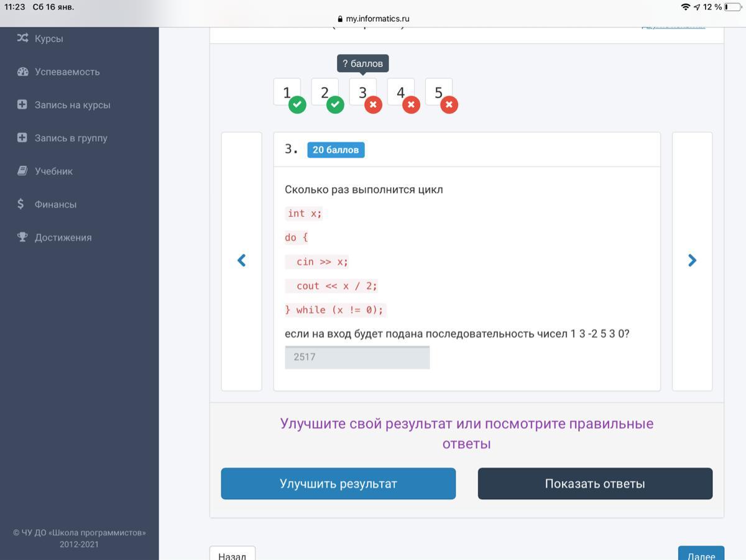Viewport: 746px width, 560px height.
Task: Click the battery icon in status bar
Action: coord(732,7)
